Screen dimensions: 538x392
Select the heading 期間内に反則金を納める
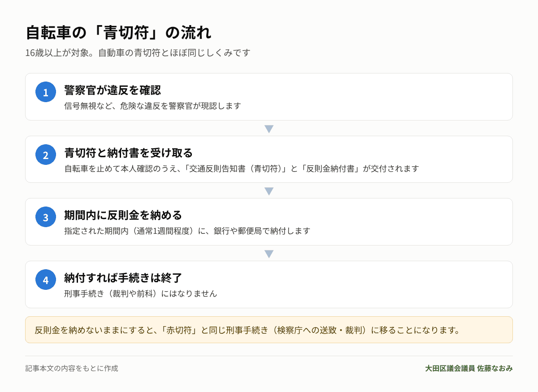point(123,215)
